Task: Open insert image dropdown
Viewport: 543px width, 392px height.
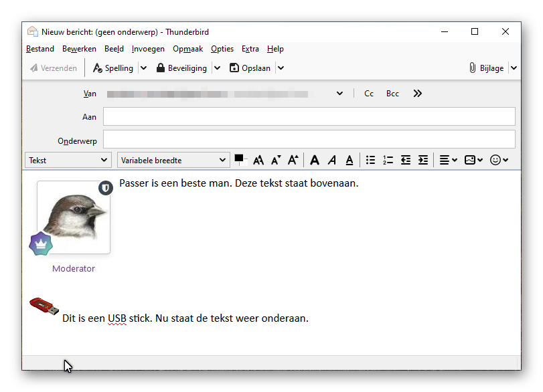Action: pyautogui.click(x=473, y=160)
